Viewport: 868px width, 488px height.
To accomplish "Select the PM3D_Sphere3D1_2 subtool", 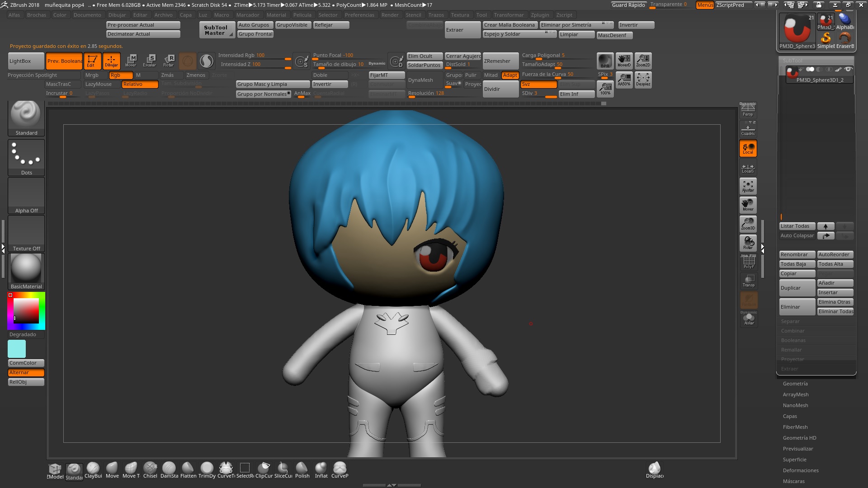I will click(819, 75).
